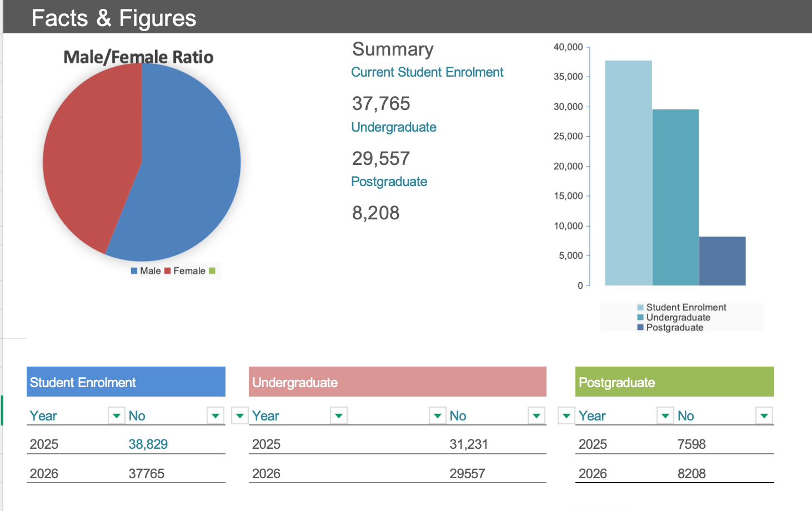Screen dimensions: 812x511
Task: Select the 29557 cell in Undergraduate table
Action: pyautogui.click(x=467, y=474)
